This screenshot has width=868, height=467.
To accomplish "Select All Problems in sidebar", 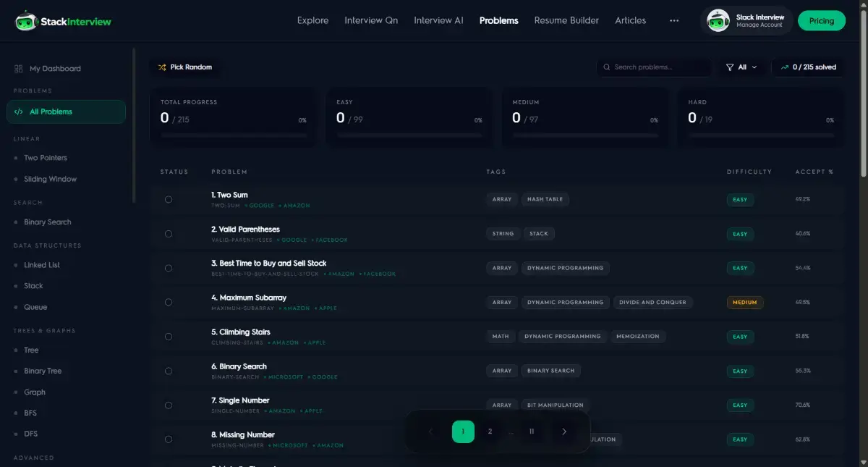I will [66, 112].
